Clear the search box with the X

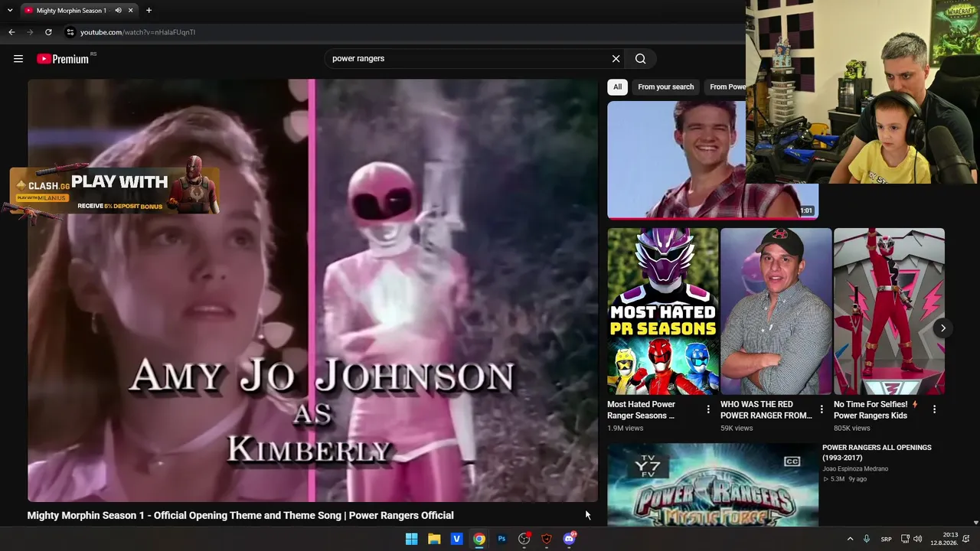[x=616, y=59]
